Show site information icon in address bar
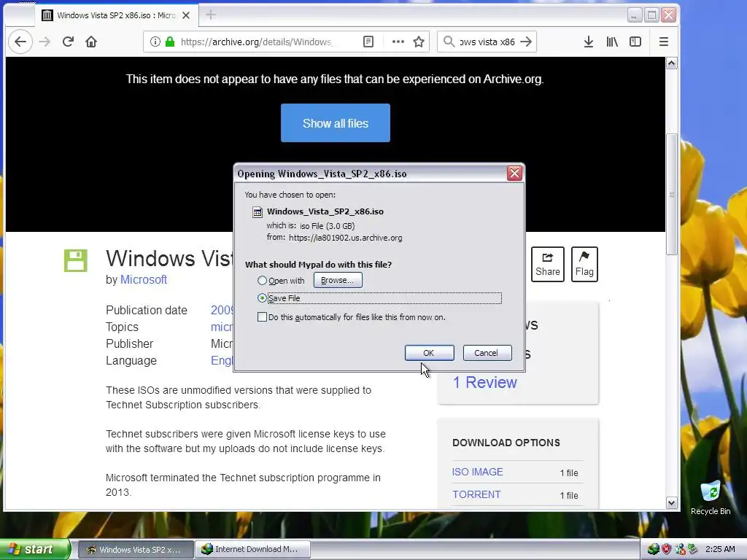This screenshot has width=747, height=560. (x=155, y=42)
